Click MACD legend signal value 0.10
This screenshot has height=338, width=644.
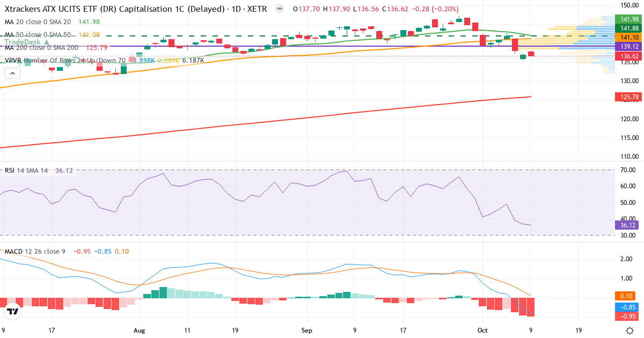click(x=122, y=252)
